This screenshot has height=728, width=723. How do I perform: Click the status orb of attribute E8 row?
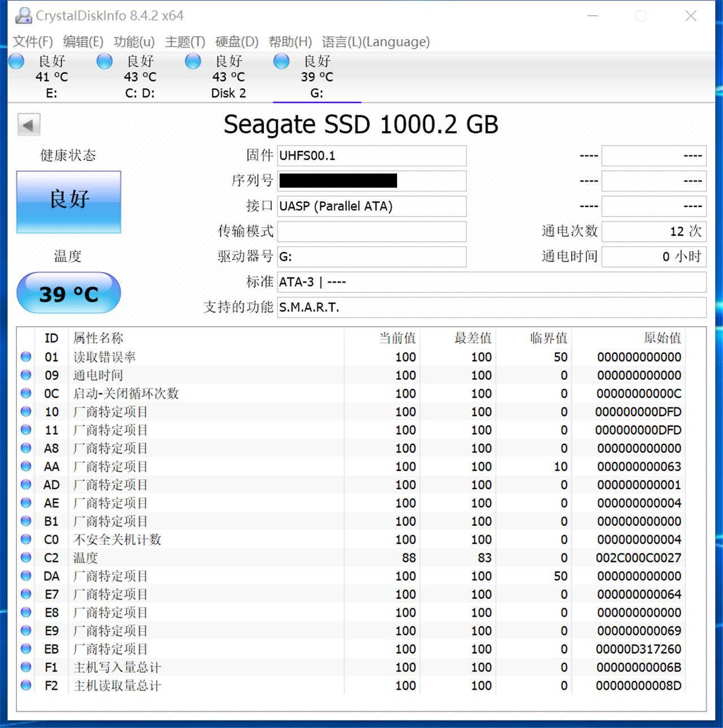tap(26, 612)
